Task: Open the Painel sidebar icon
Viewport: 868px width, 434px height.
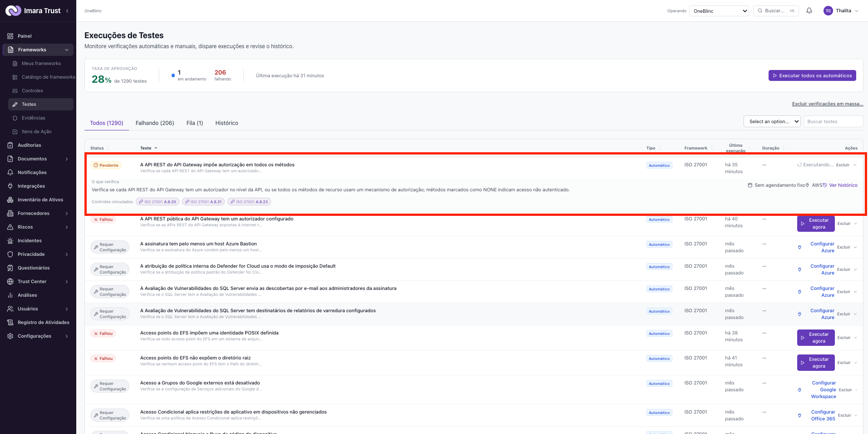Action: 10,36
